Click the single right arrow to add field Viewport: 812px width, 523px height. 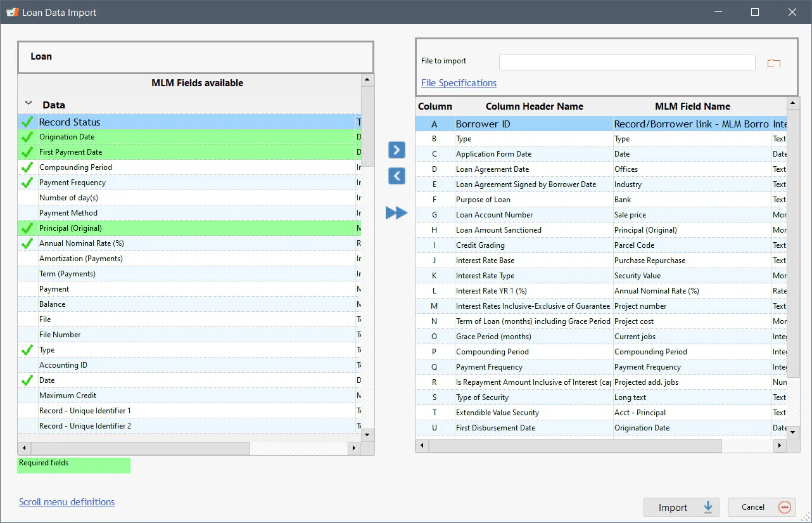pyautogui.click(x=396, y=150)
